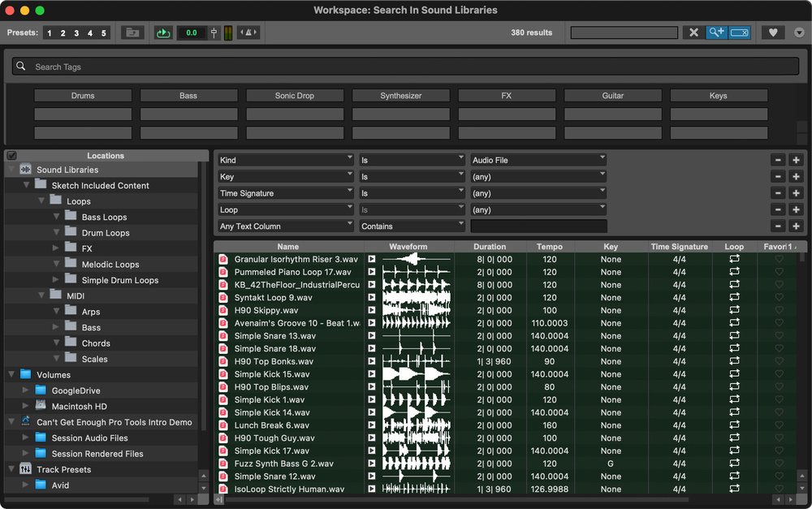Viewport: 812px width, 509px height.
Task: Click the Search Tags input field
Action: pyautogui.click(x=406, y=67)
